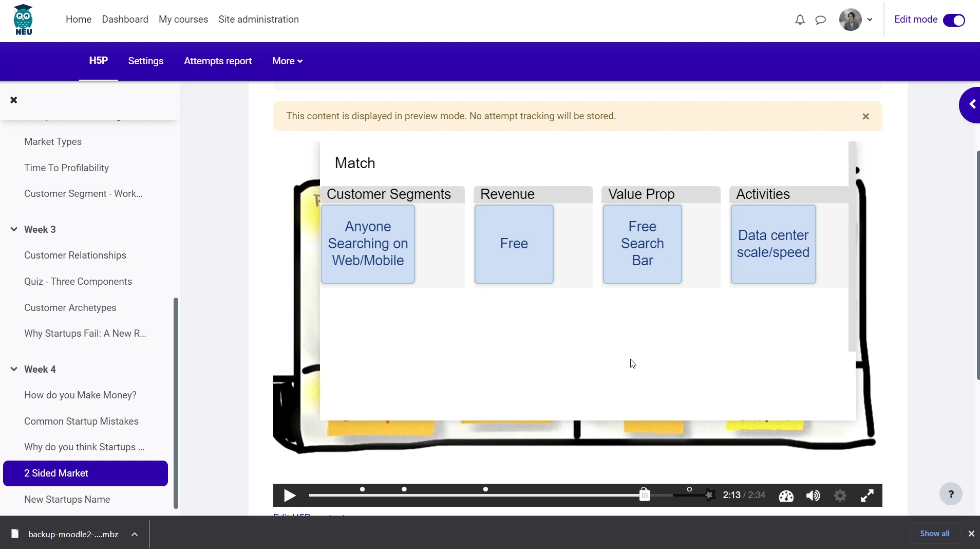This screenshot has height=549, width=980.
Task: Click the help question mark button
Action: 951,494
